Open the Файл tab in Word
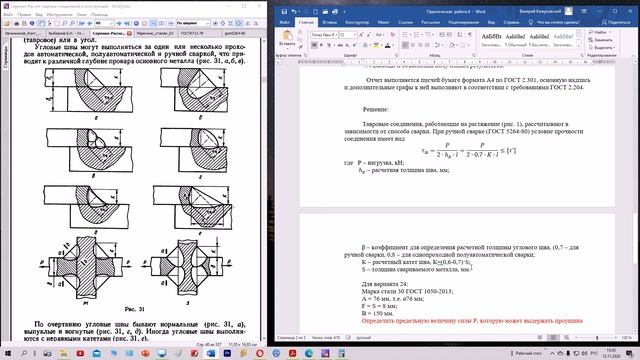This screenshot has width=640, height=360. [284, 22]
